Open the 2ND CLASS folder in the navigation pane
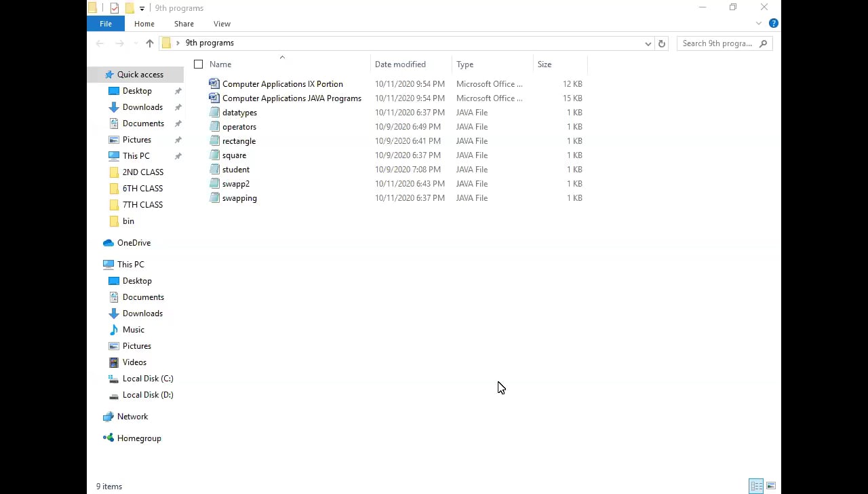 coord(143,172)
